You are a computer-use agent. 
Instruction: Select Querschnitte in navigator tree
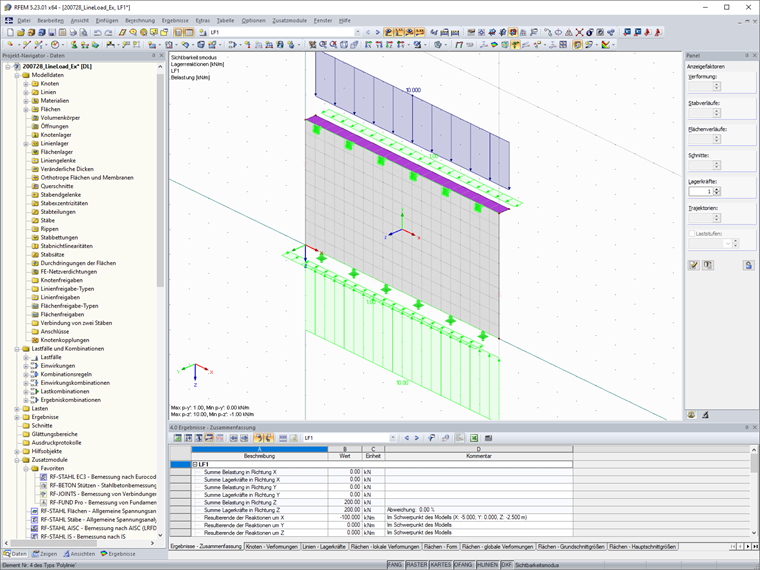pyautogui.click(x=57, y=186)
